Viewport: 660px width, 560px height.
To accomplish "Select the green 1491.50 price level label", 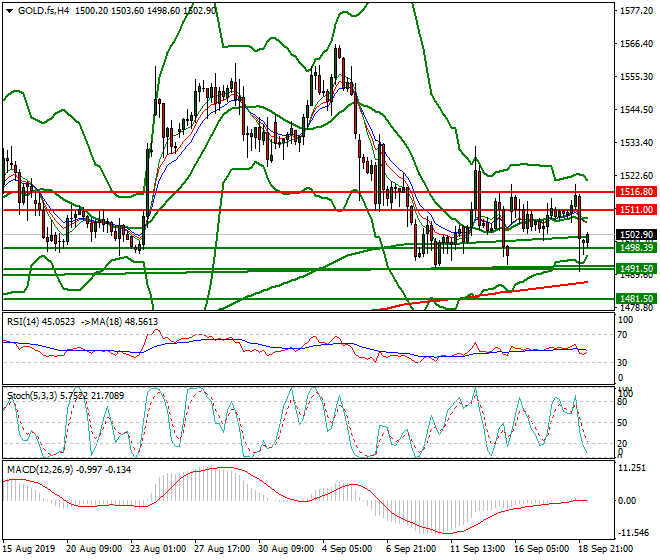I will pos(636,269).
